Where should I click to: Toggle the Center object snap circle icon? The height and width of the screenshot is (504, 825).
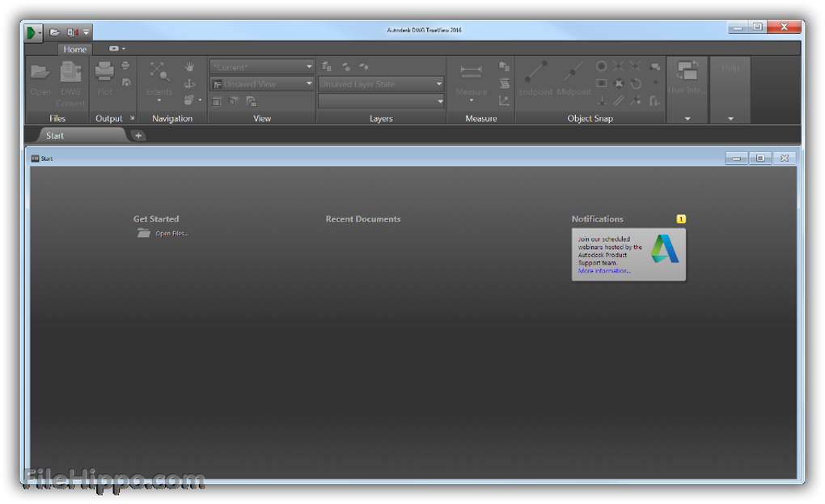(x=602, y=66)
